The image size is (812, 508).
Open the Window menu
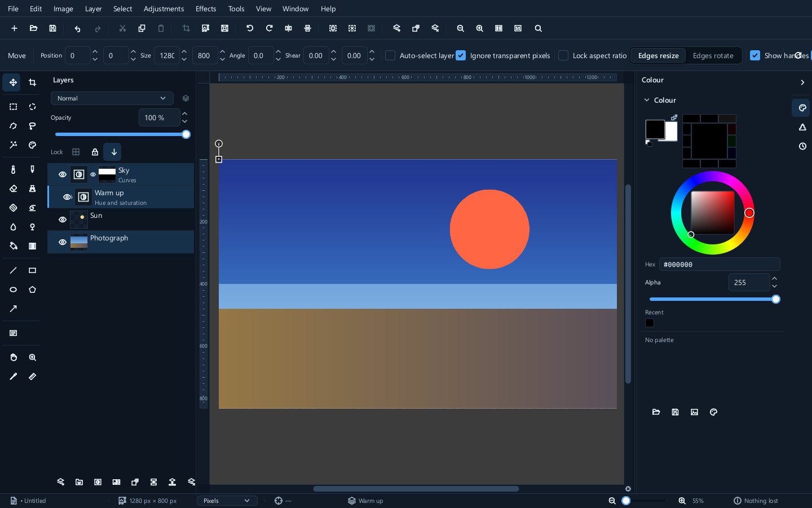pyautogui.click(x=295, y=8)
